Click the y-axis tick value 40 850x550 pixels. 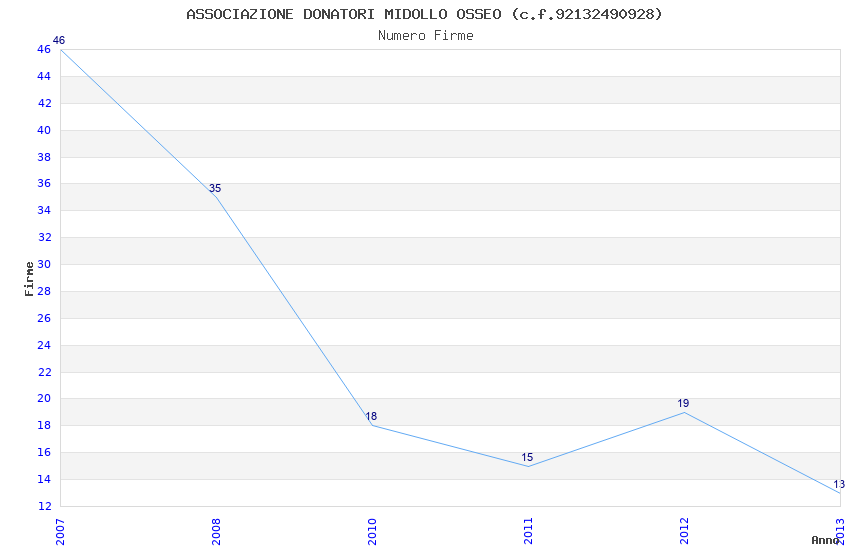click(44, 130)
